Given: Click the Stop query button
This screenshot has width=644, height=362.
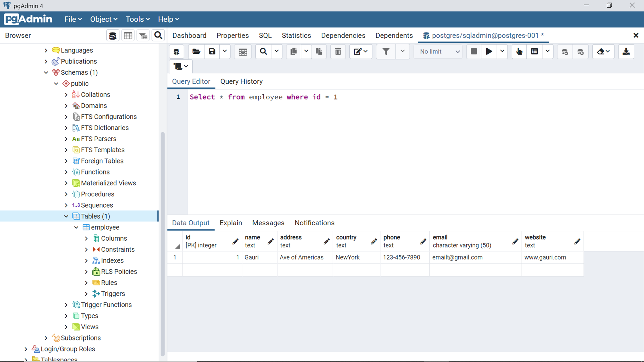Looking at the screenshot, I should (x=474, y=51).
